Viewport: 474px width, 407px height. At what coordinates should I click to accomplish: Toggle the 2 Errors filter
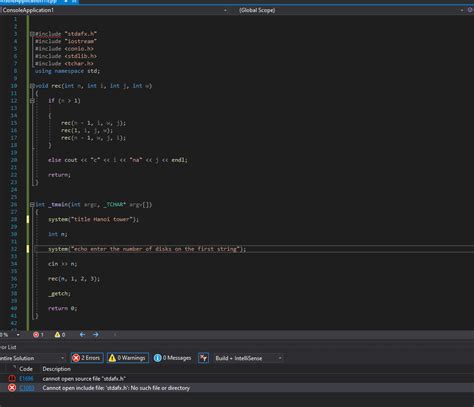[x=87, y=358]
